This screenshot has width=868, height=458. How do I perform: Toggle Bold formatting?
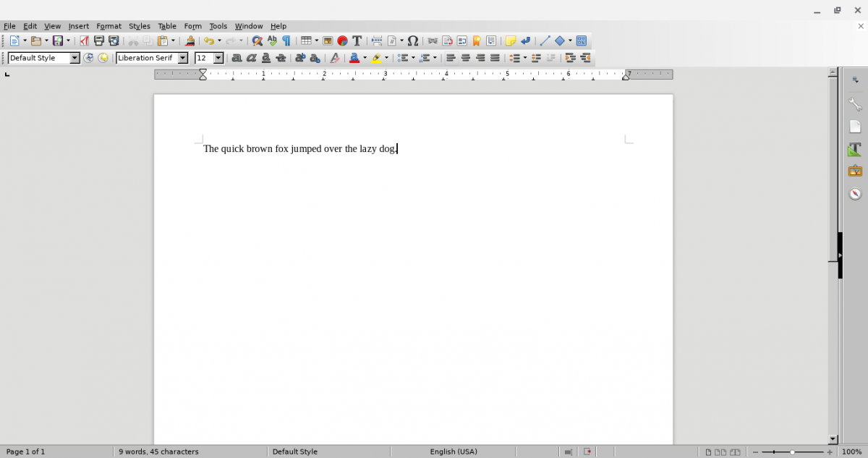tap(237, 58)
